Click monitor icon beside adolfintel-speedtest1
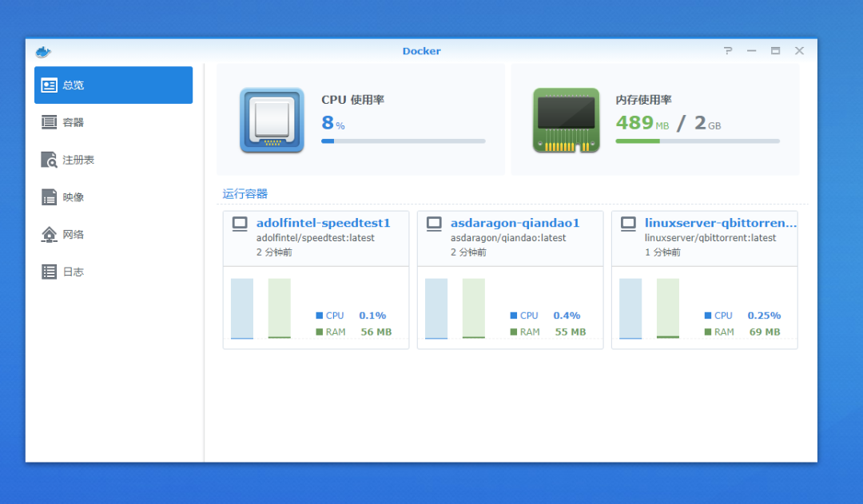This screenshot has height=504, width=863. (240, 224)
